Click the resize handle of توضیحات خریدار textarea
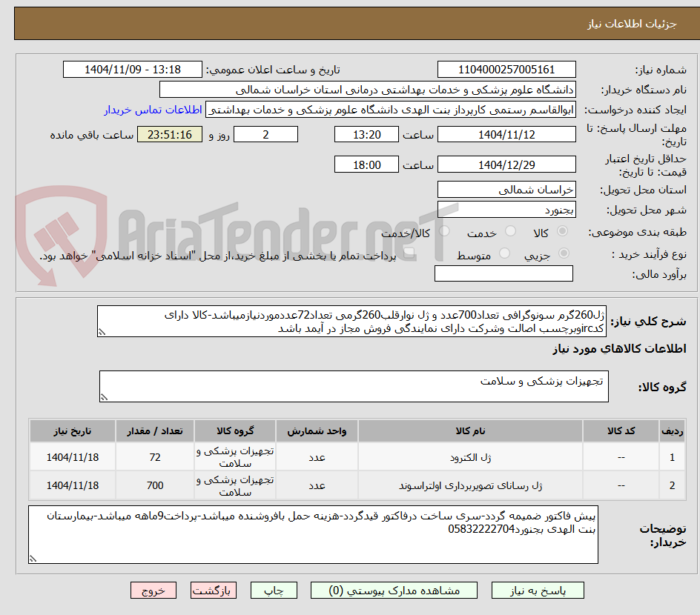700x615 pixels. (33, 559)
